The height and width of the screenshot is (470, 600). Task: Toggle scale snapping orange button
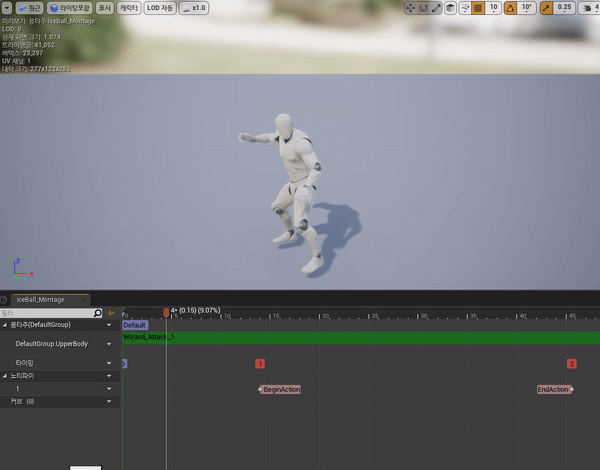tap(546, 8)
